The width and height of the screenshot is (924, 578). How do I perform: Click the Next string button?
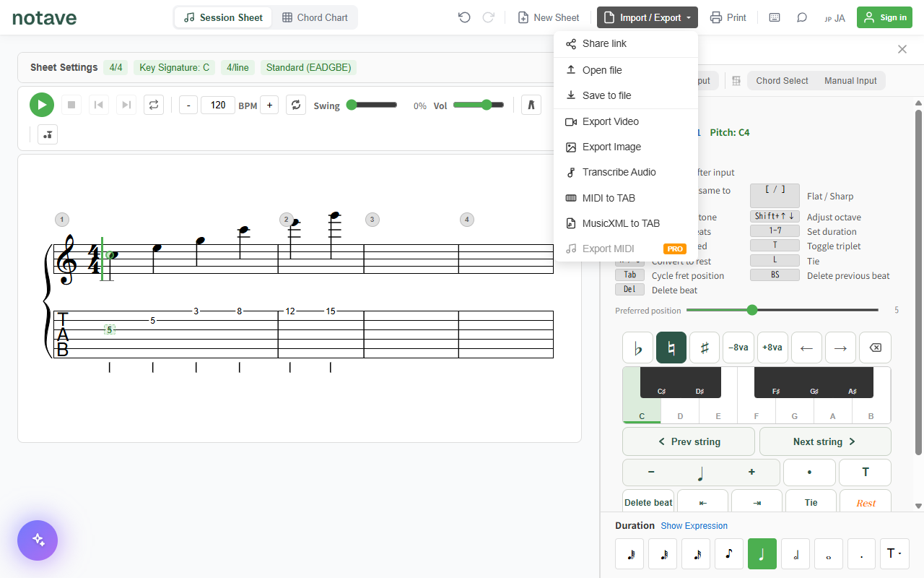coord(825,441)
